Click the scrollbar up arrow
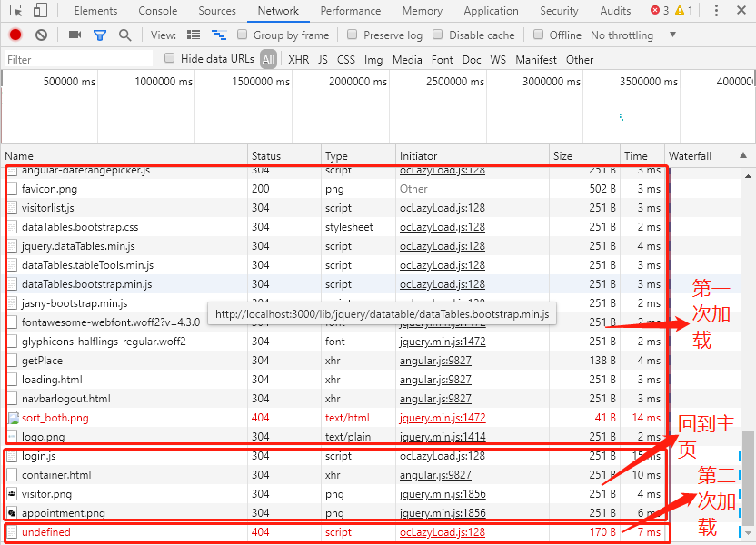Viewport: 756px width, 545px height. (748, 176)
